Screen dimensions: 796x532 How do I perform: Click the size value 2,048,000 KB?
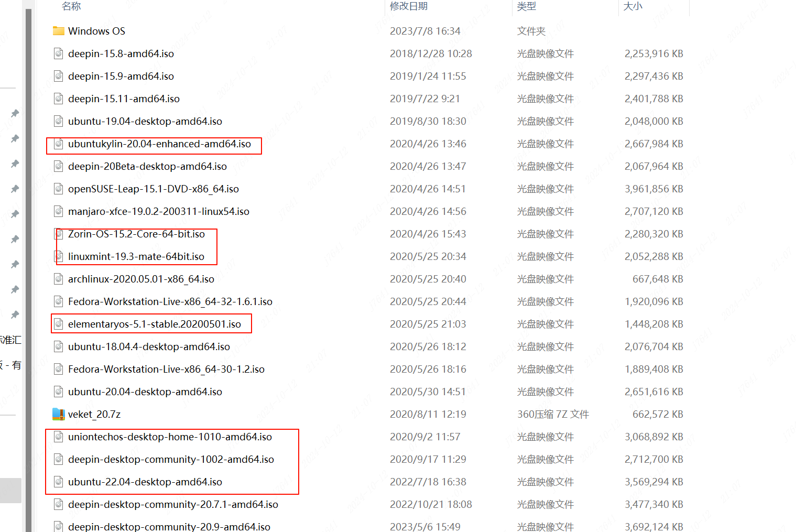[654, 121]
